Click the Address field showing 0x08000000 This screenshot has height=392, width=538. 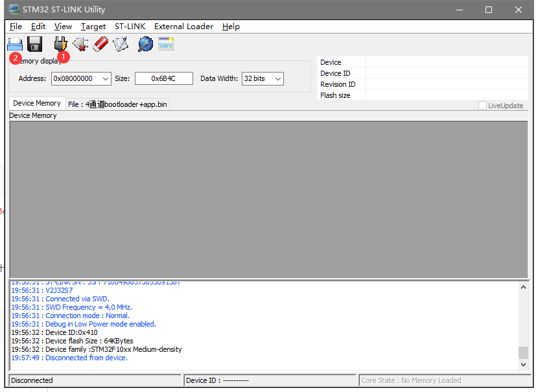click(81, 78)
